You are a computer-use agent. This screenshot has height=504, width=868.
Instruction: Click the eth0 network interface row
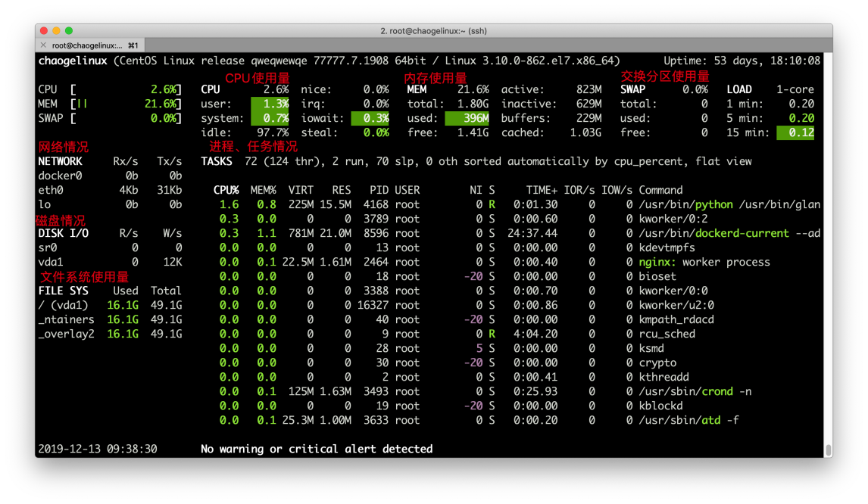click(110, 190)
